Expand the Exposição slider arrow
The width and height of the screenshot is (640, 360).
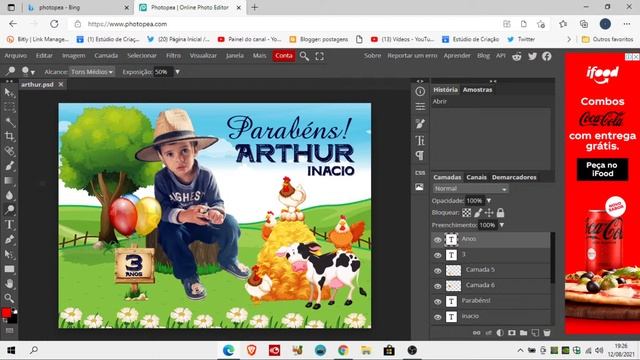(x=178, y=72)
